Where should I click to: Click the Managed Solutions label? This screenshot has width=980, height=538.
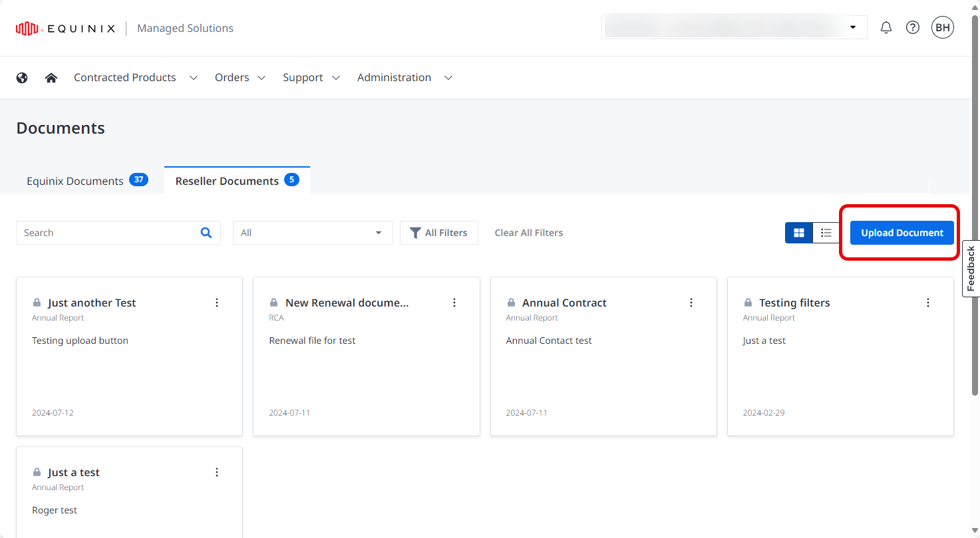click(185, 28)
